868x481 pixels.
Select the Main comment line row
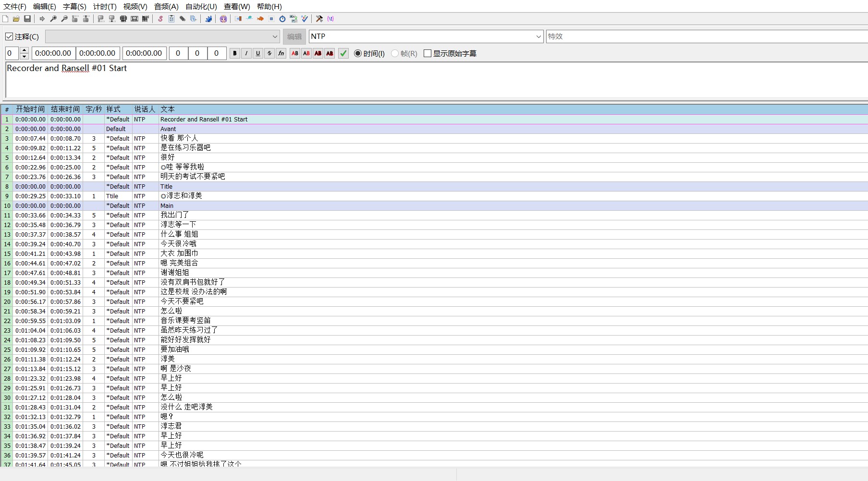[x=434, y=205]
